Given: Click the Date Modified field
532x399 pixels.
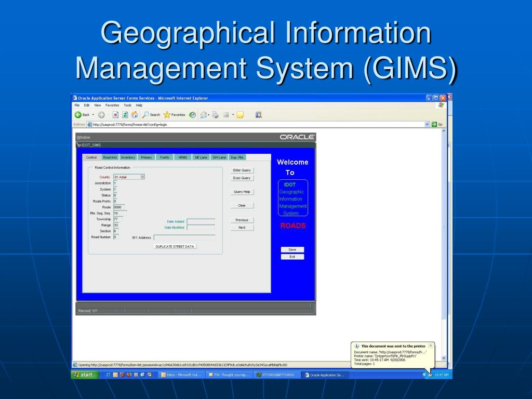Looking at the screenshot, I should click(x=201, y=228).
